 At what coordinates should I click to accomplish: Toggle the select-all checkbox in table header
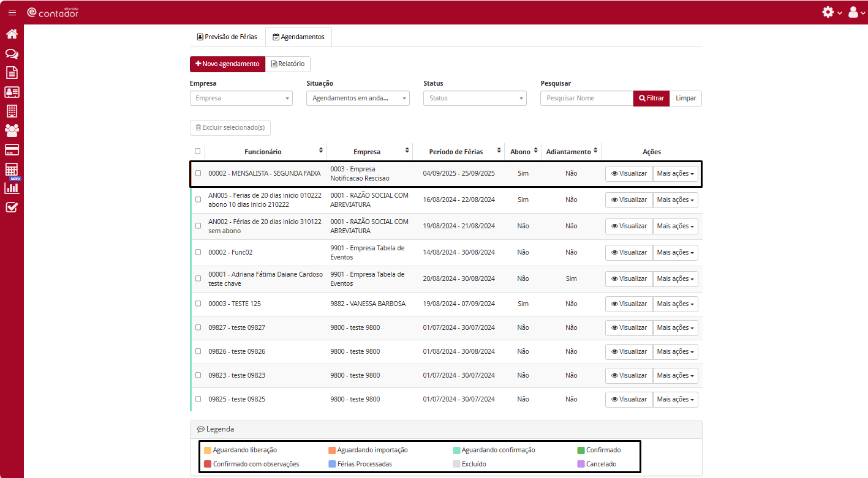coord(197,151)
